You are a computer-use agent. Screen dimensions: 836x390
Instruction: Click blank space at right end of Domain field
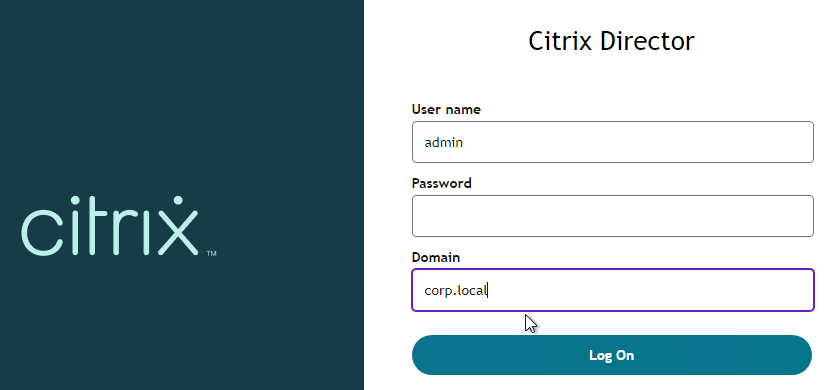click(746, 290)
